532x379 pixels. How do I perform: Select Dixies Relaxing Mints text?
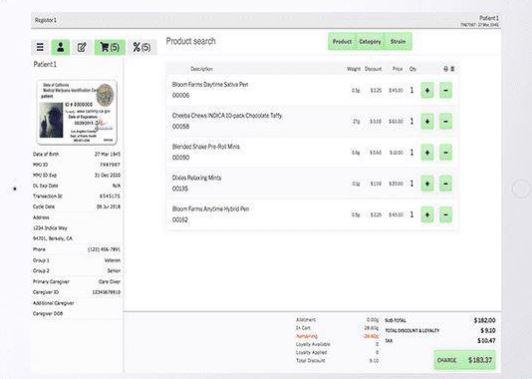coord(196,178)
